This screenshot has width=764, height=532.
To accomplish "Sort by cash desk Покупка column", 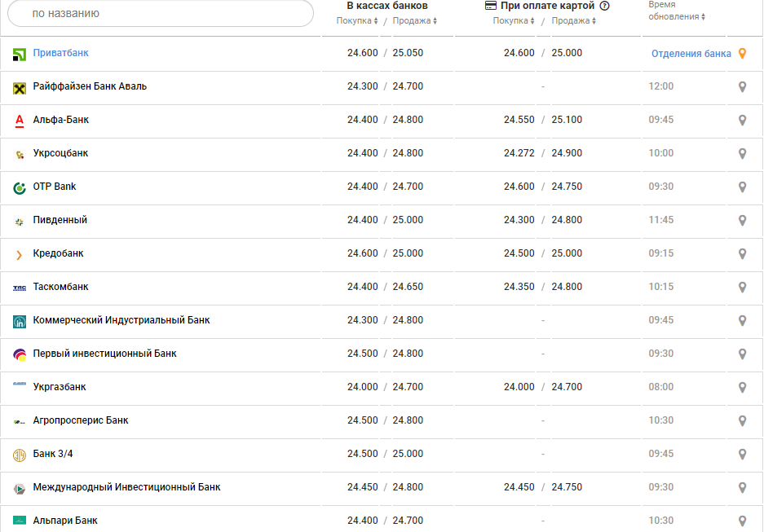I will point(357,21).
